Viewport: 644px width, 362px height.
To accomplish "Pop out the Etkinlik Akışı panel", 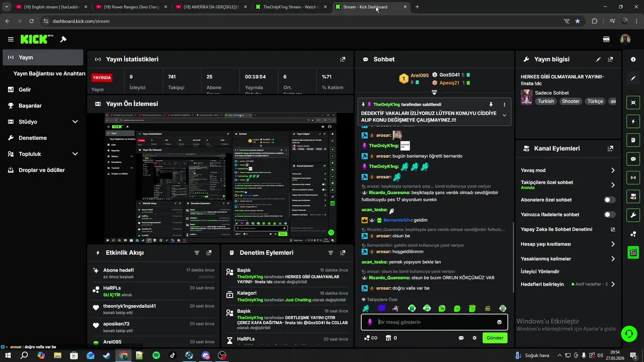I will (209, 253).
